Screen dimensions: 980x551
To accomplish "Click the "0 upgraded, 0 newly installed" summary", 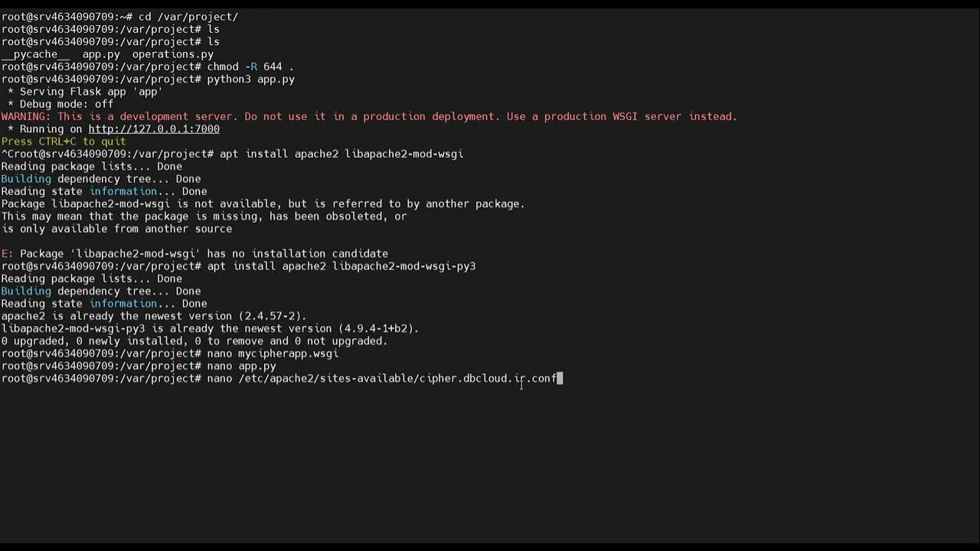I will coord(194,341).
